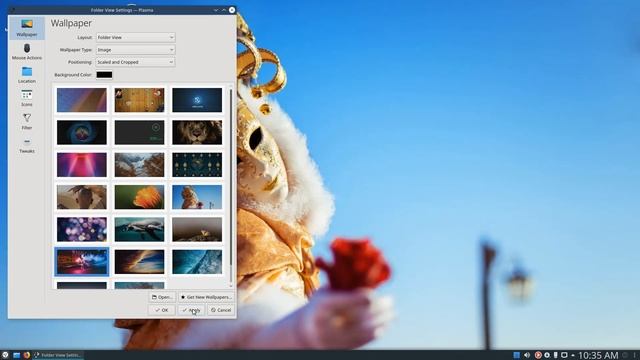This screenshot has width=640, height=360.
Task: Open the Filter section in sidebar
Action: (x=27, y=122)
